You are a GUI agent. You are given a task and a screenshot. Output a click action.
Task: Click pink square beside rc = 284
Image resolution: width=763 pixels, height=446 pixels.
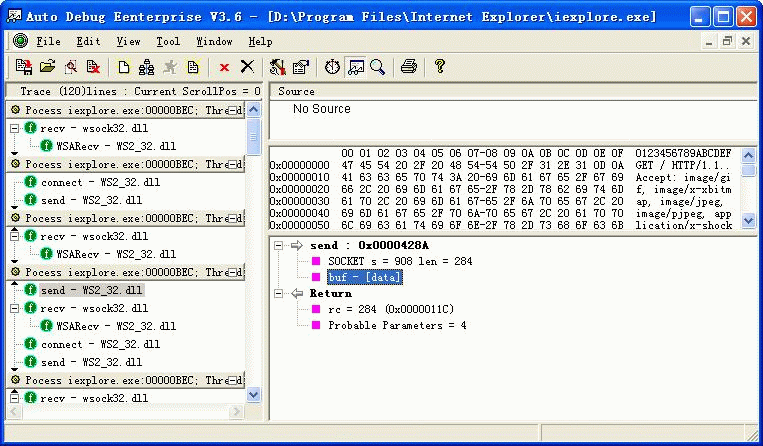pyautogui.click(x=316, y=309)
